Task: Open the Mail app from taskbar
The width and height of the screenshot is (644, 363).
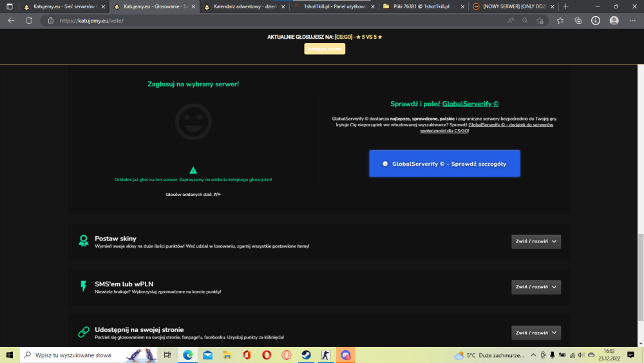Action: [207, 355]
